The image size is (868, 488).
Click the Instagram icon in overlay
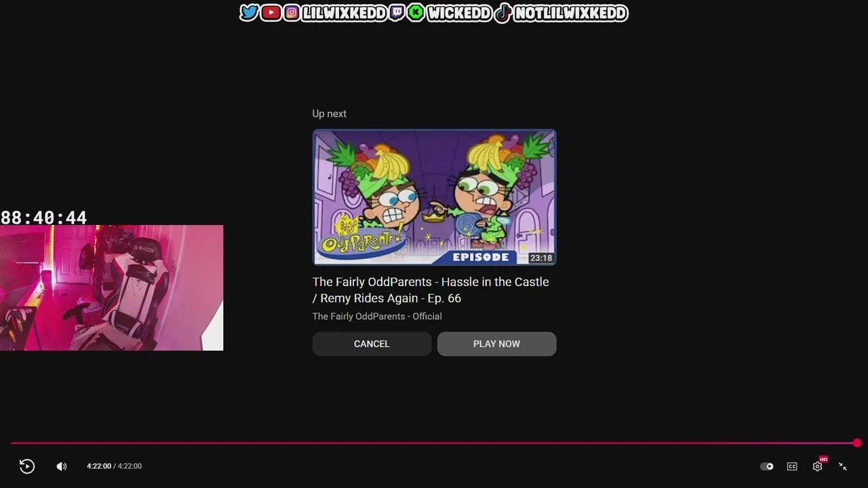pyautogui.click(x=292, y=12)
